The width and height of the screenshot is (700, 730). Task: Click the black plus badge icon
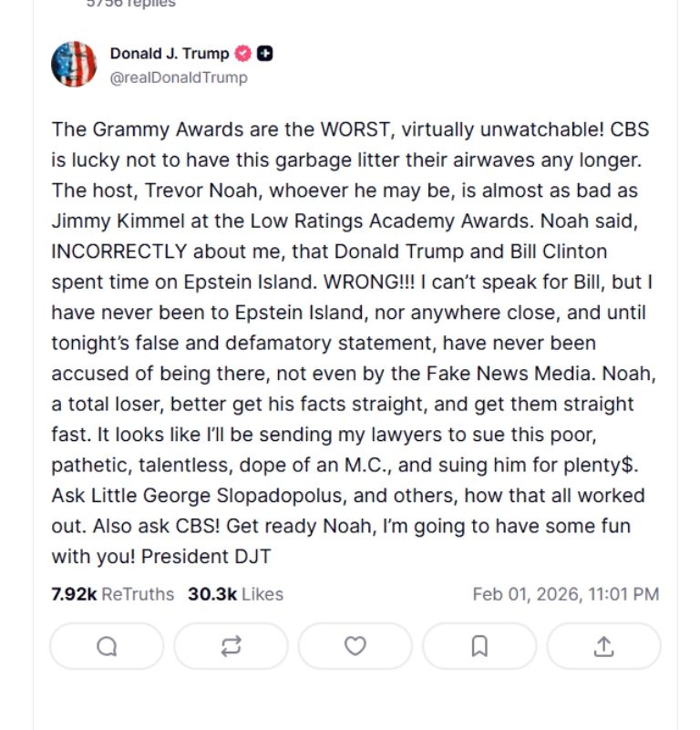(264, 54)
